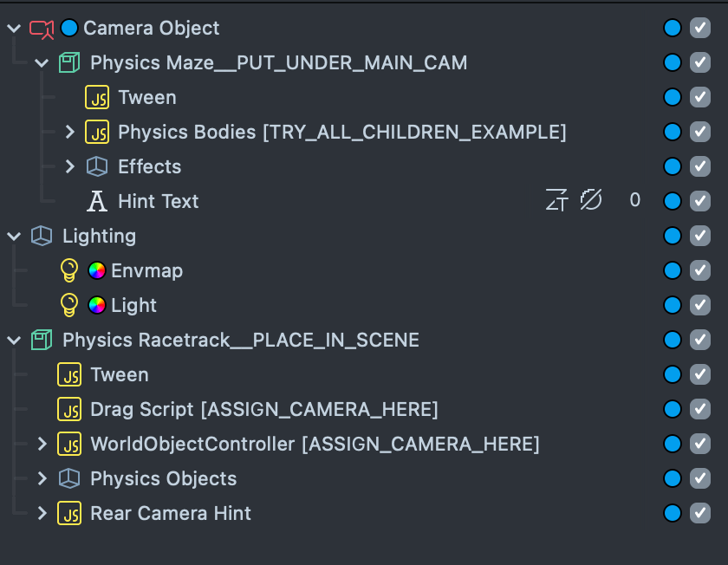Expand the WorldObjectController children
Screen dimensions: 728x565
click(x=42, y=444)
